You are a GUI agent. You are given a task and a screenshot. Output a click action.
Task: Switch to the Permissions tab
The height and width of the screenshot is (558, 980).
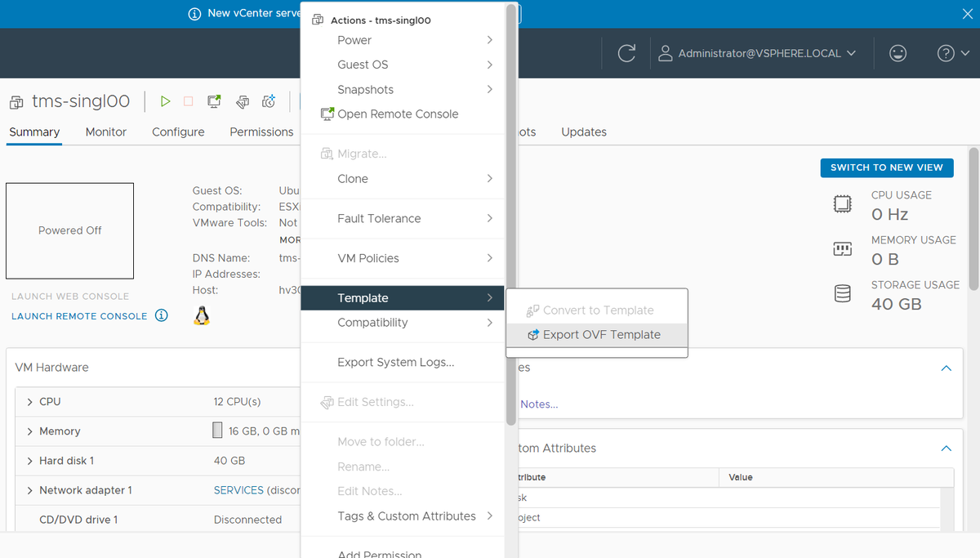pyautogui.click(x=261, y=132)
